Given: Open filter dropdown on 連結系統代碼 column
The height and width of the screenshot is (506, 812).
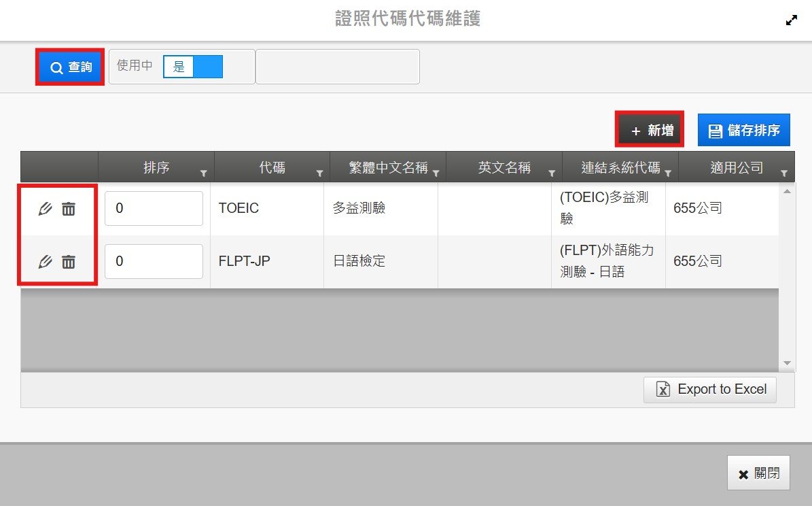Looking at the screenshot, I should (668, 173).
